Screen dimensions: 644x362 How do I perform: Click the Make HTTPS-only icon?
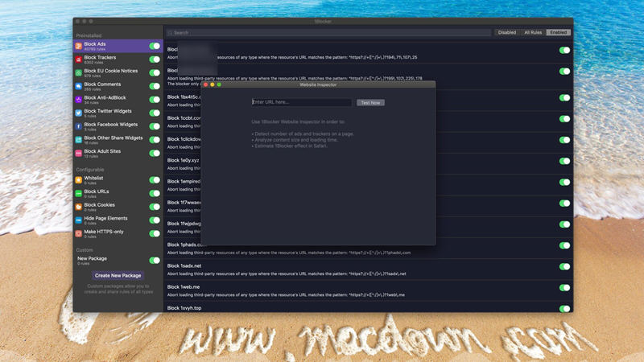point(78,233)
